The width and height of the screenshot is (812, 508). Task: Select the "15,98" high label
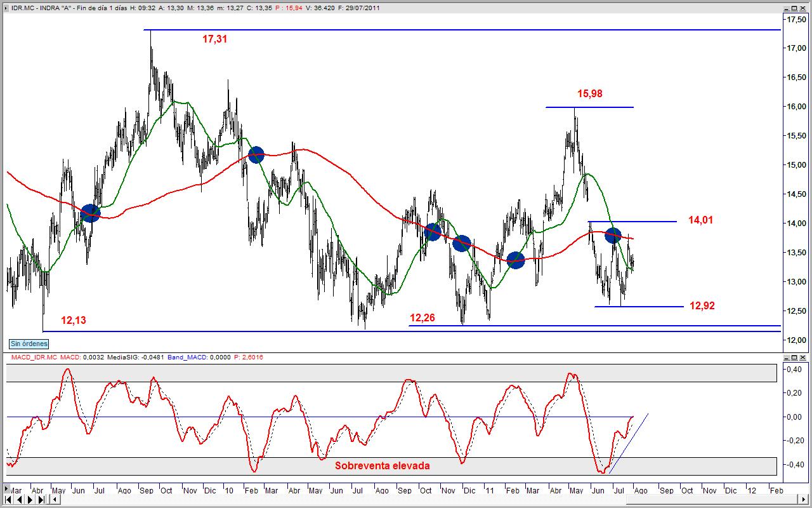590,94
